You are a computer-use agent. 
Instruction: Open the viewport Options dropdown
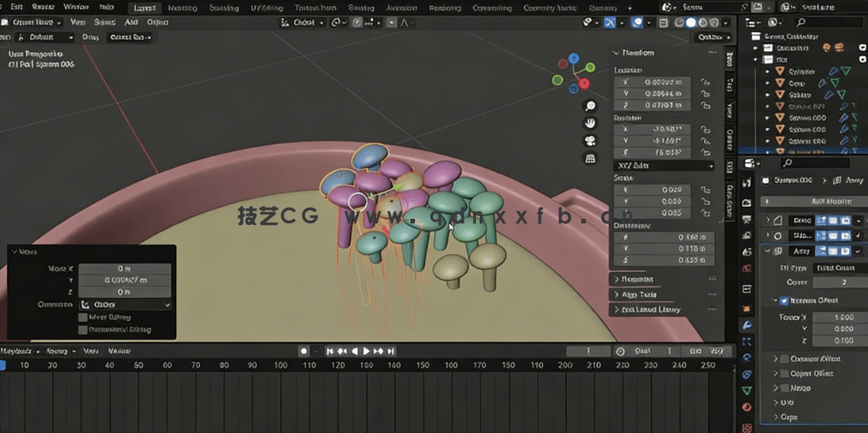click(713, 37)
